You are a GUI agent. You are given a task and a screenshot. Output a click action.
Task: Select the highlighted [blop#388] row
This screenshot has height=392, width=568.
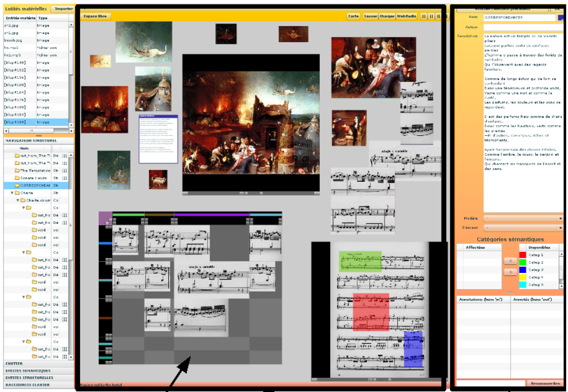pos(36,122)
